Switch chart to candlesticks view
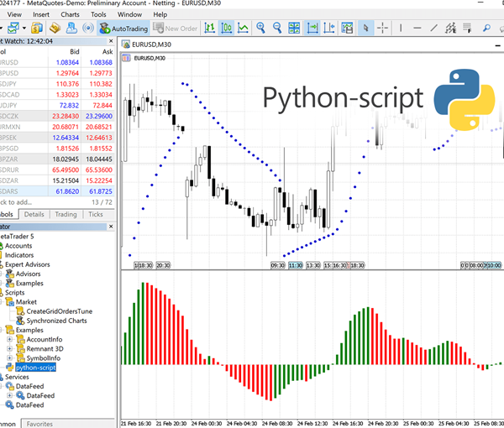Image resolution: width=504 pixels, height=428 pixels. (x=225, y=28)
